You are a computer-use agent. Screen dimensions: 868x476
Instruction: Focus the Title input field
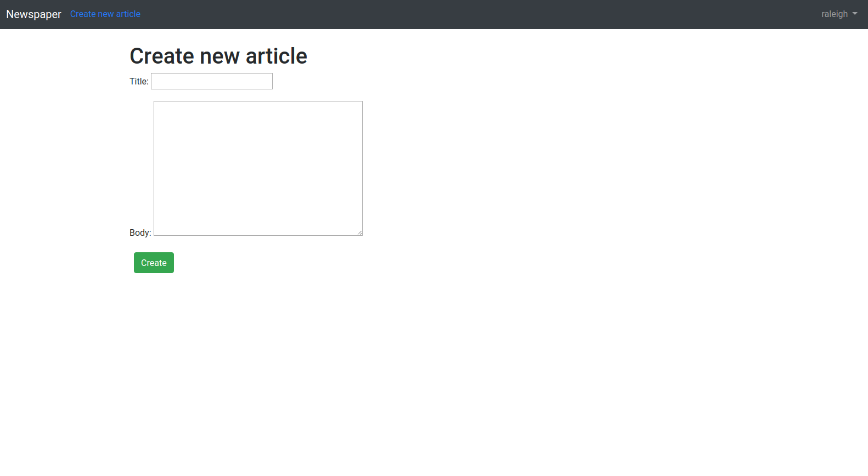click(212, 81)
